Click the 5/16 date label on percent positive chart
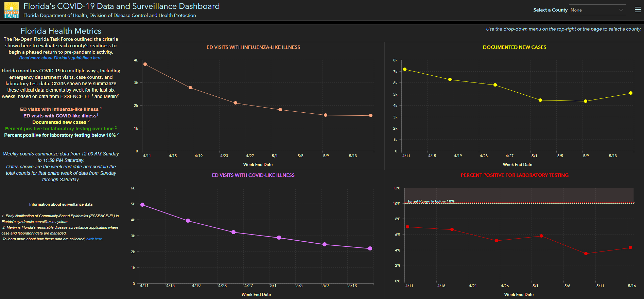The width and height of the screenshot is (644, 299). (632, 286)
